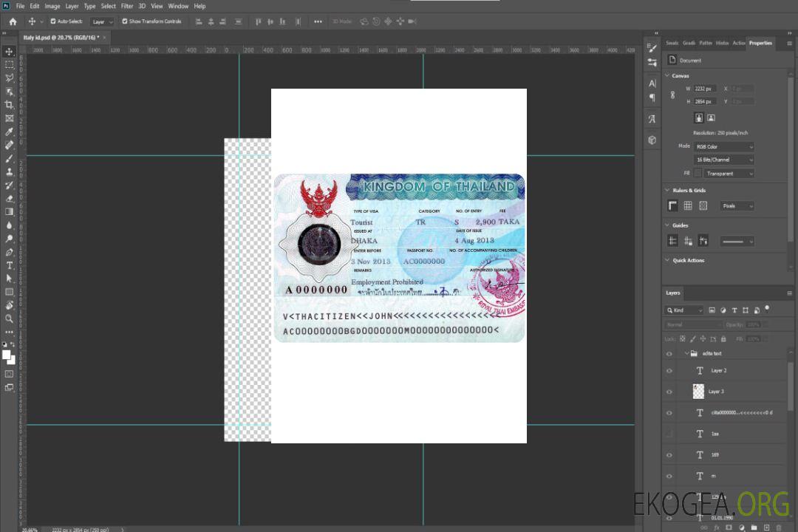This screenshot has height=532, width=798.
Task: Click the canvas Fill color swatch
Action: tap(698, 174)
